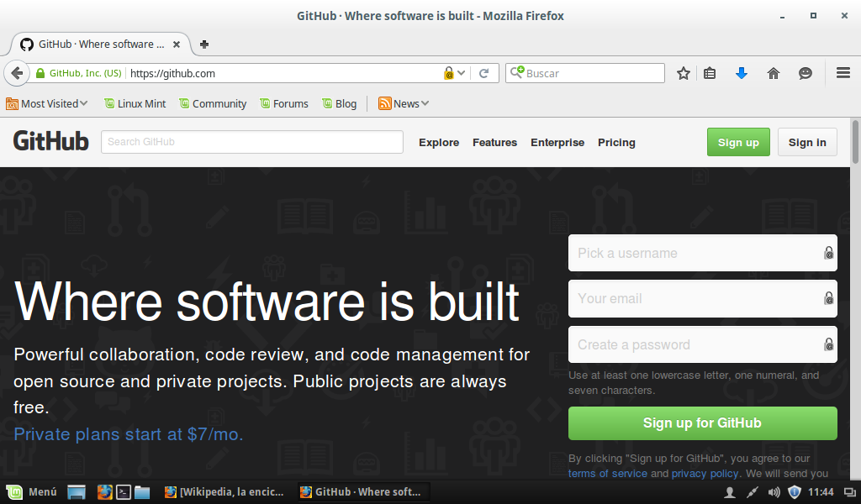Click the green padlock site identity icon
Image resolution: width=861 pixels, height=504 pixels.
(40, 73)
